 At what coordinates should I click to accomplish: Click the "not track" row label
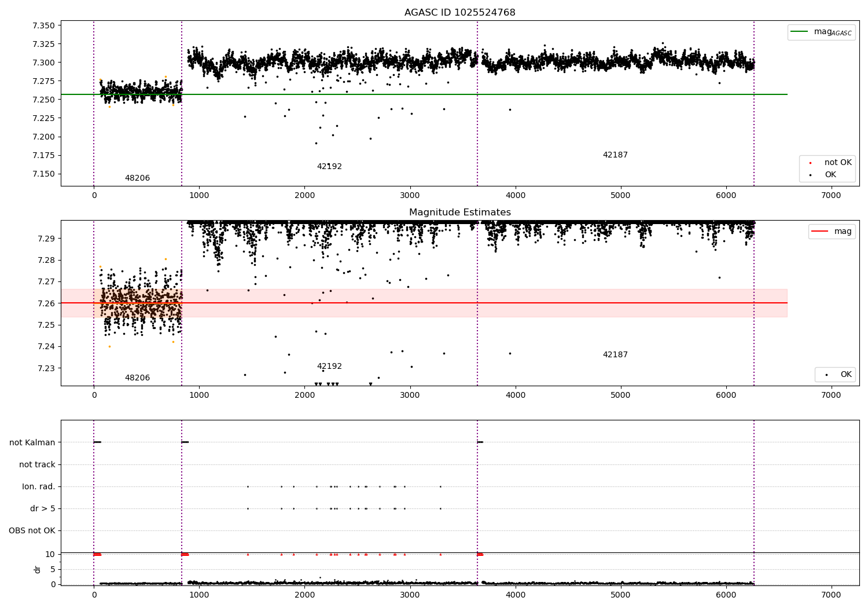click(37, 464)
